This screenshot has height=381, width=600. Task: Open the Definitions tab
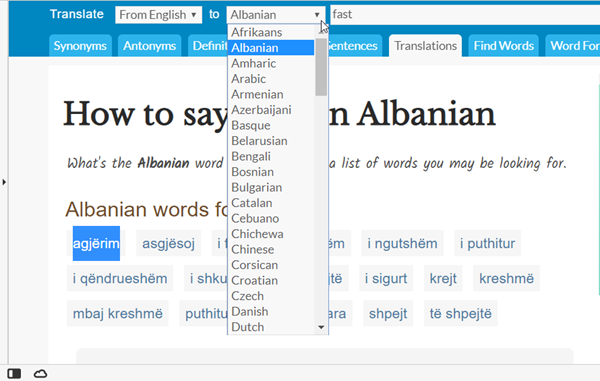click(x=208, y=46)
